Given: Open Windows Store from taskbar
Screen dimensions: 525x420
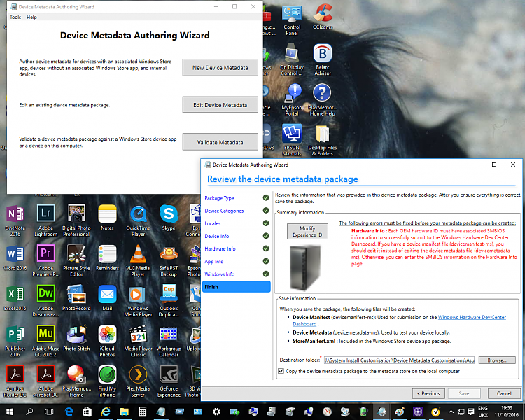Looking at the screenshot, I should [87, 412].
